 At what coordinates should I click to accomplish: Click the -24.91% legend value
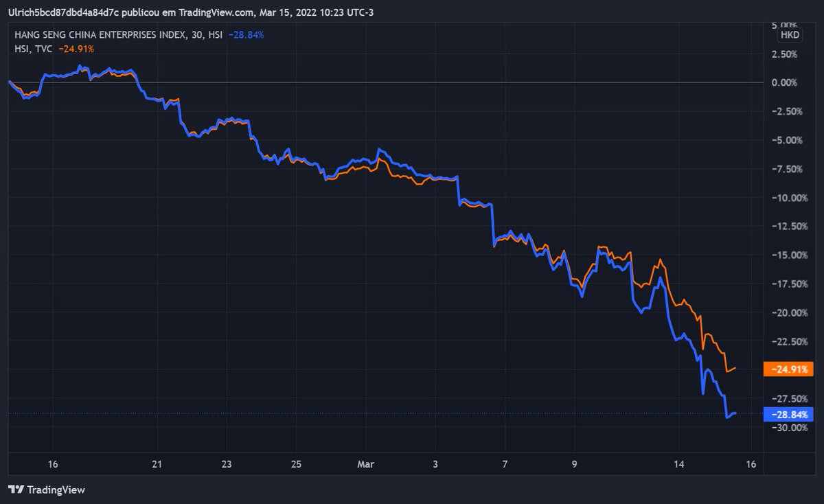(76, 49)
